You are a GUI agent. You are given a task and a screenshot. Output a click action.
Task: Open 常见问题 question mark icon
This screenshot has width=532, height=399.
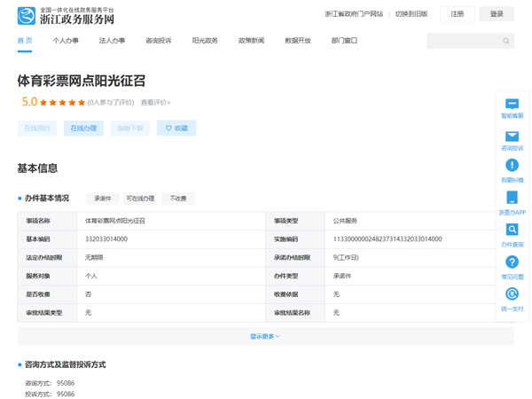point(512,262)
